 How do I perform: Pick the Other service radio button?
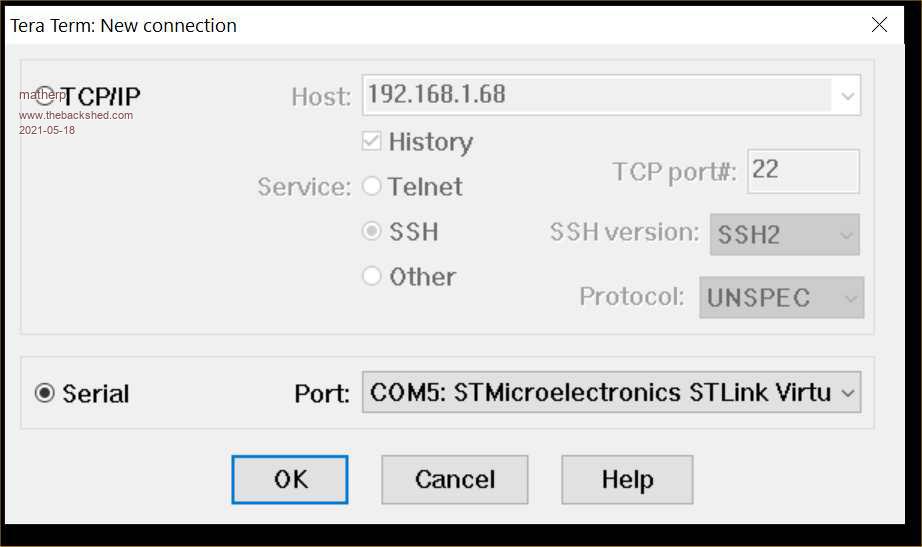[x=372, y=276]
